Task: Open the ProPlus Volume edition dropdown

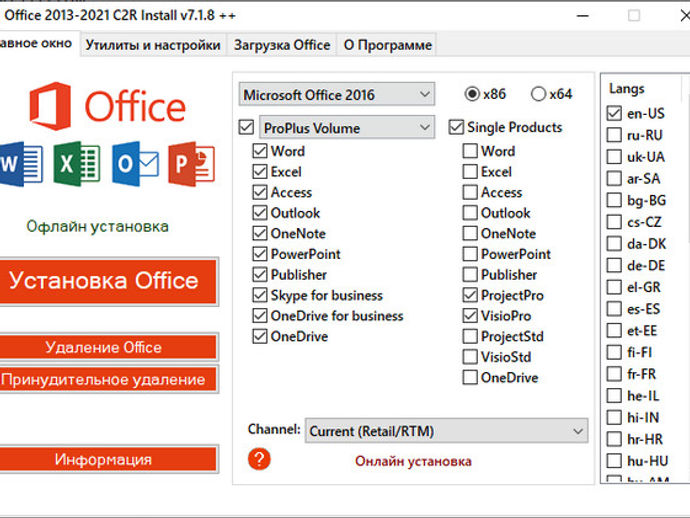Action: 347,128
